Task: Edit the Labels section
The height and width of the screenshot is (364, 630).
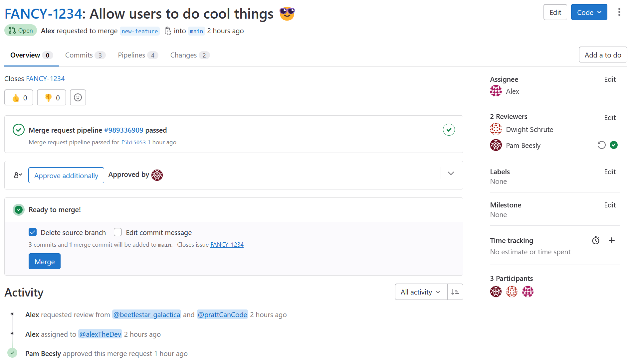Action: coord(610,172)
